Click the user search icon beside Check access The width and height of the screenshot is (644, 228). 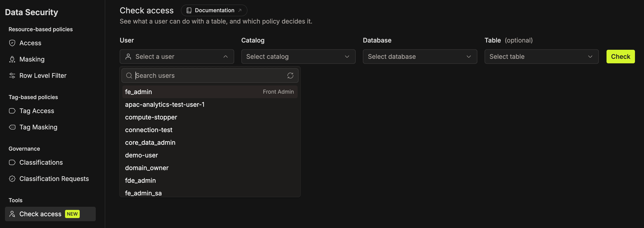pyautogui.click(x=12, y=214)
